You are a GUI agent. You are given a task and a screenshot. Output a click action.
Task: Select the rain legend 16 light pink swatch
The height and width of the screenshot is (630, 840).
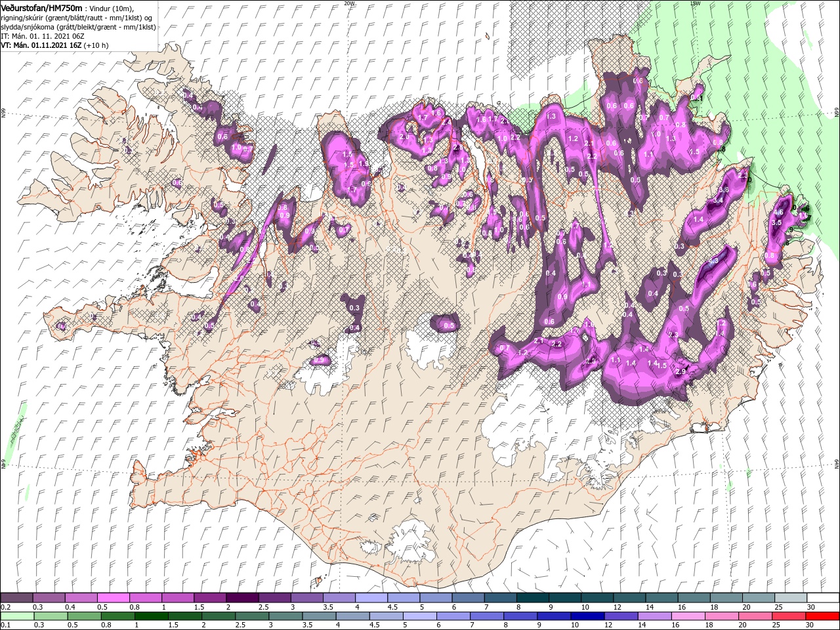point(689,616)
